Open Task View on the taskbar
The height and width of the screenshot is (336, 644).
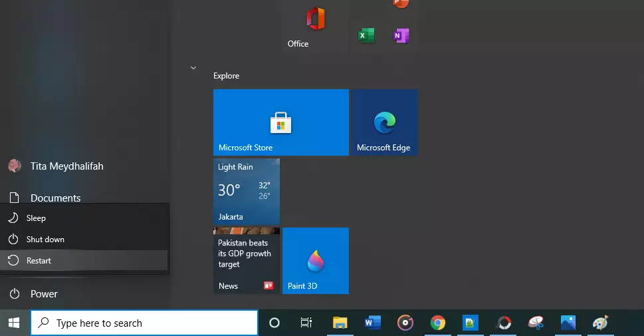306,323
